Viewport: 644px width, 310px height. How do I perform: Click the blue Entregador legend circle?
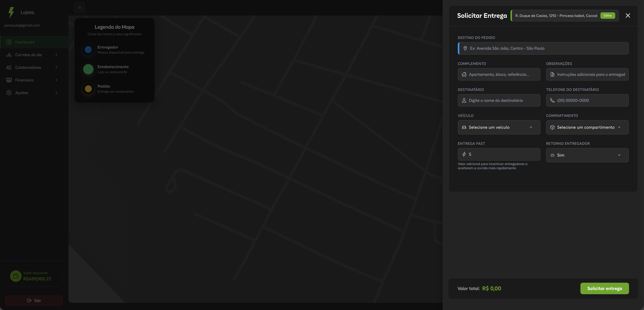88,50
